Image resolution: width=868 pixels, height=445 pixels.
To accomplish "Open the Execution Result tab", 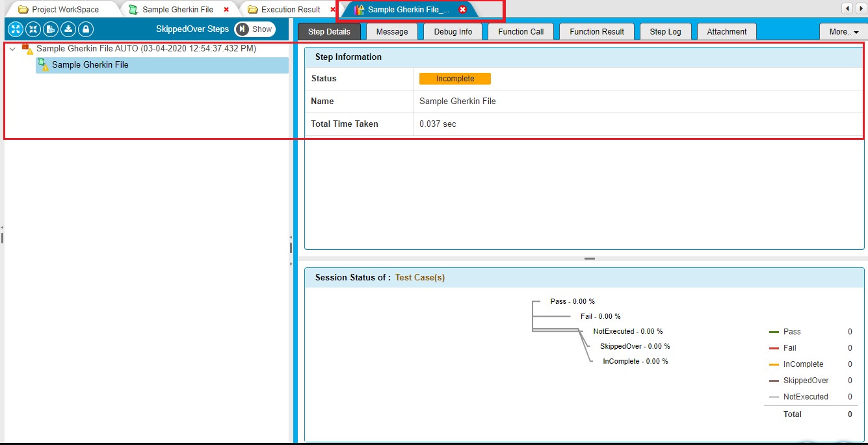I will click(x=290, y=10).
